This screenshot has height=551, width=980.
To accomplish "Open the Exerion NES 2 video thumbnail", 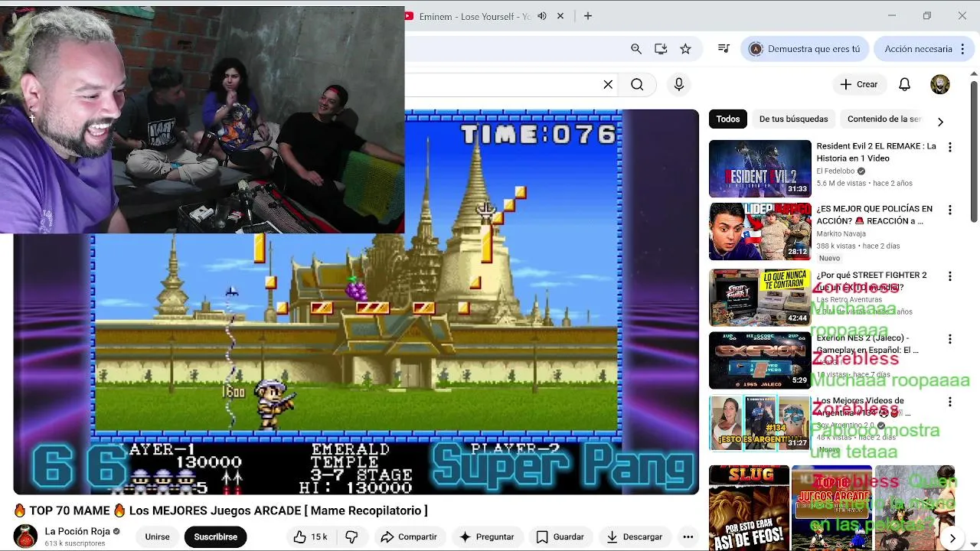I will (x=759, y=360).
